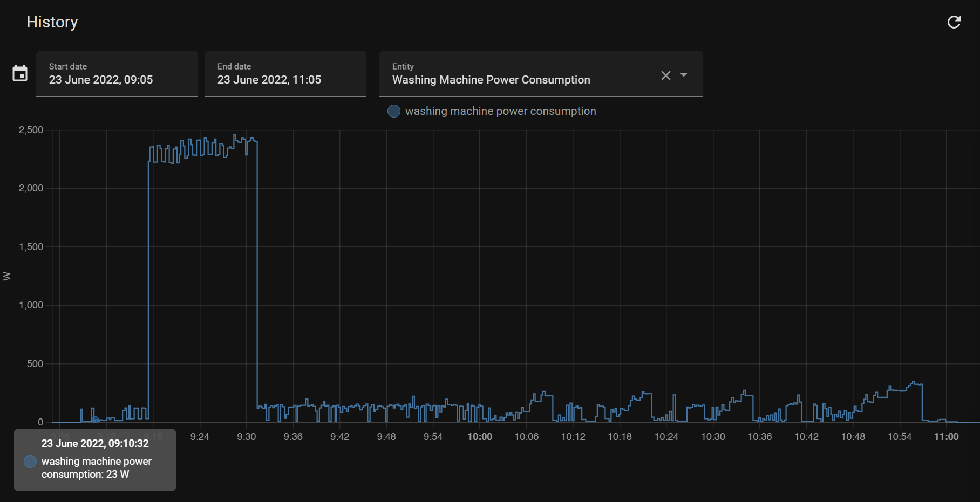This screenshot has width=980, height=502.
Task: Click the 1,000 label on the power axis
Action: pos(31,305)
